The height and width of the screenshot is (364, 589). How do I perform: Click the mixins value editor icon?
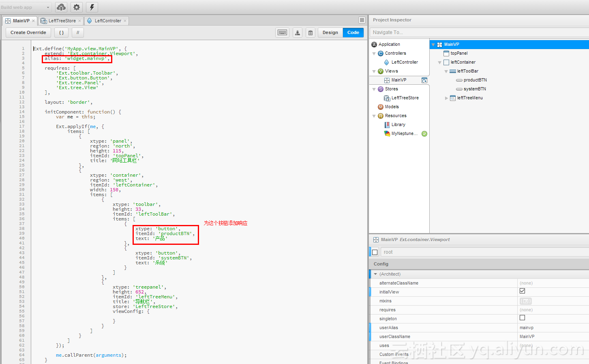click(525, 301)
